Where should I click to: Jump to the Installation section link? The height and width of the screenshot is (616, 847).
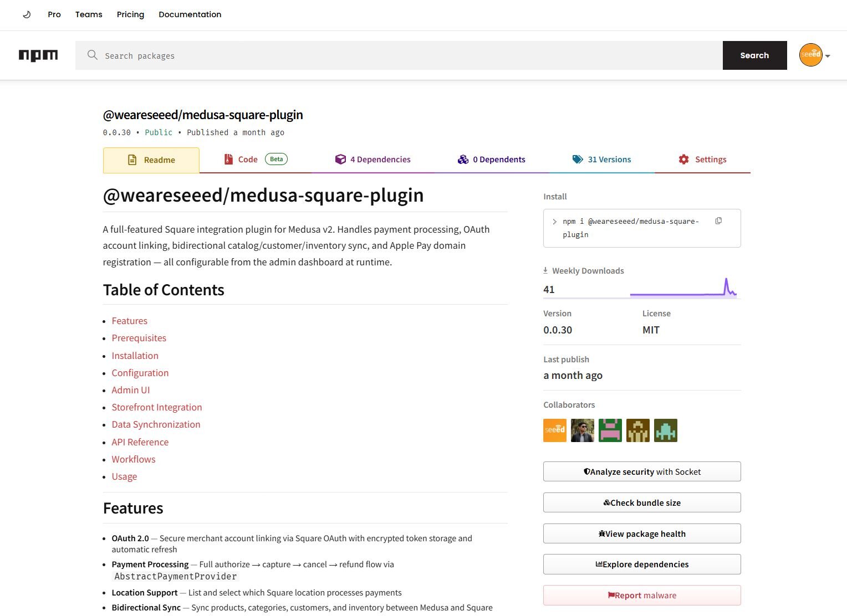135,356
